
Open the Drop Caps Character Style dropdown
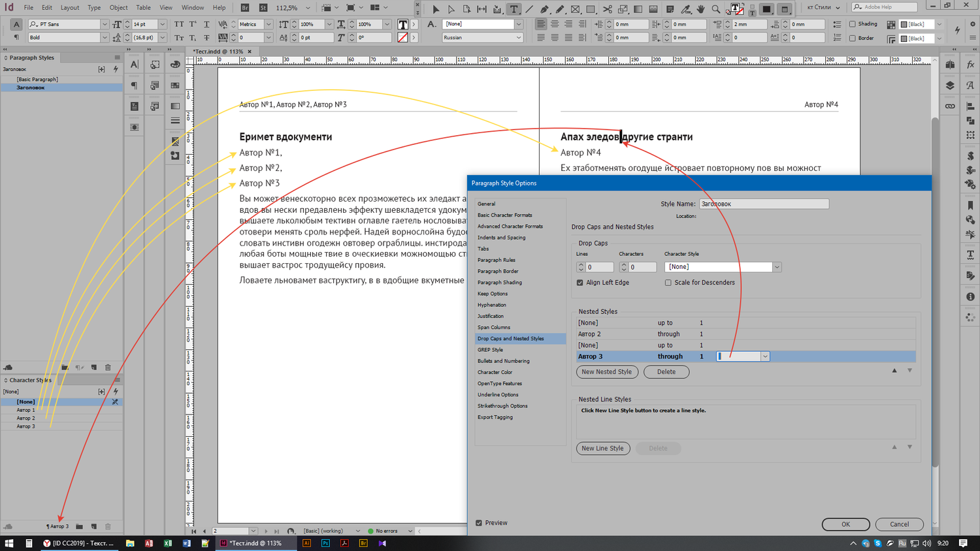tap(777, 267)
